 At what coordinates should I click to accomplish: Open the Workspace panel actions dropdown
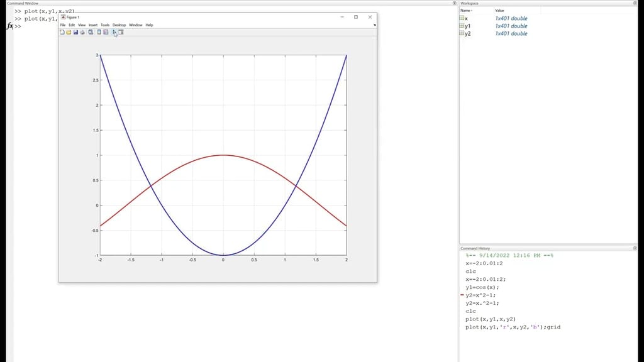[634, 3]
